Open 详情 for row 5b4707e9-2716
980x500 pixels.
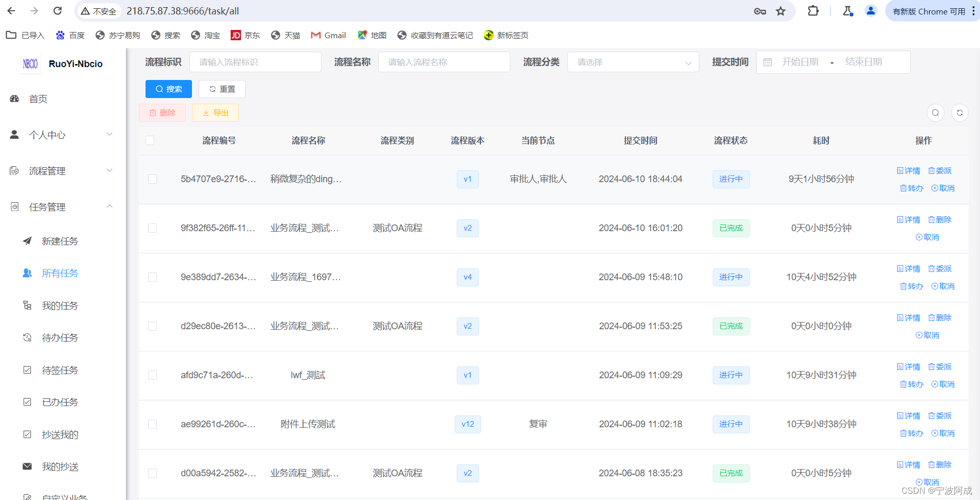[909, 171]
